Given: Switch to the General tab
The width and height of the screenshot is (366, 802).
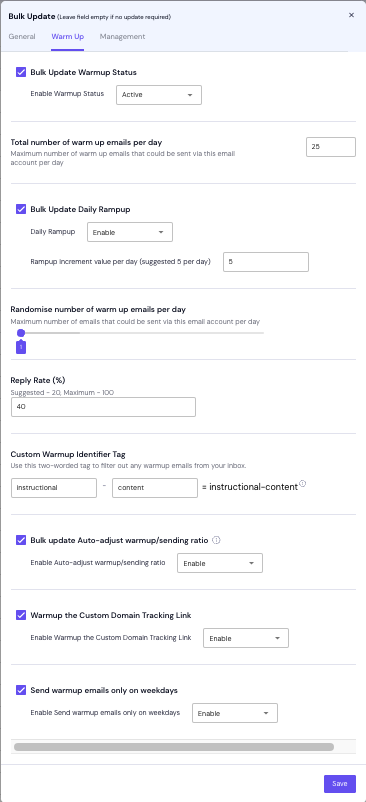Looking at the screenshot, I should tap(22, 37).
